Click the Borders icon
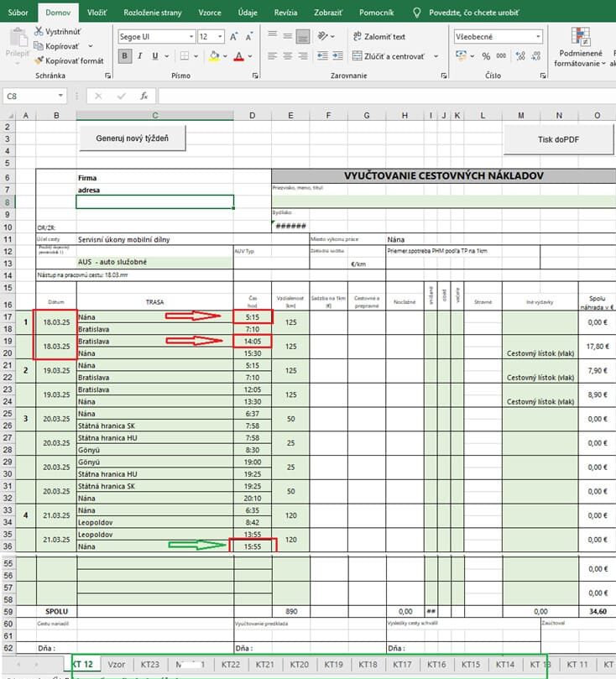This screenshot has height=679, width=616. (185, 56)
